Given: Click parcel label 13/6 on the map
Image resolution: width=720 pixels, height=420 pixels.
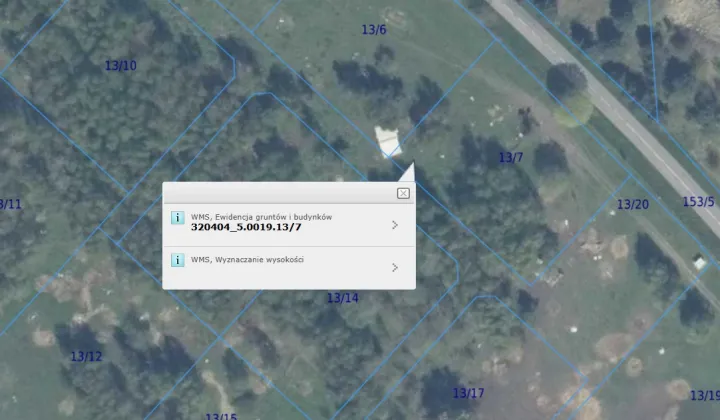Looking at the screenshot, I should pos(374,30).
